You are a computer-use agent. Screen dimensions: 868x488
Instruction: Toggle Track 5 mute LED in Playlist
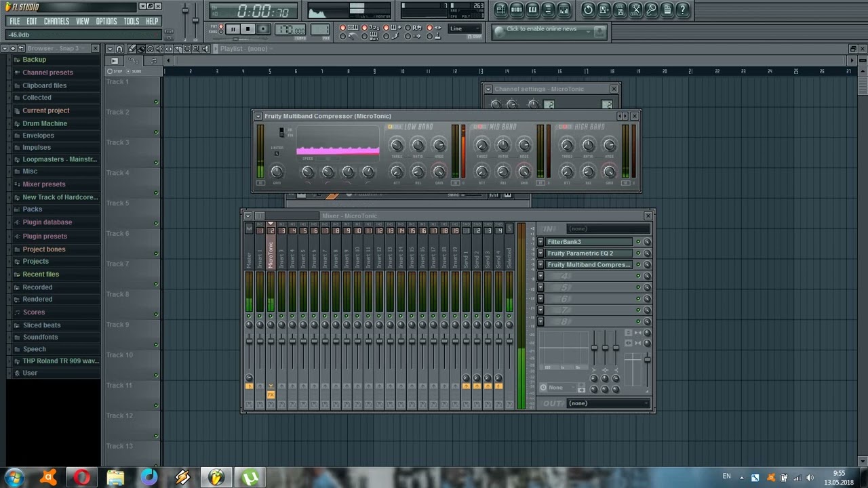[x=156, y=223]
